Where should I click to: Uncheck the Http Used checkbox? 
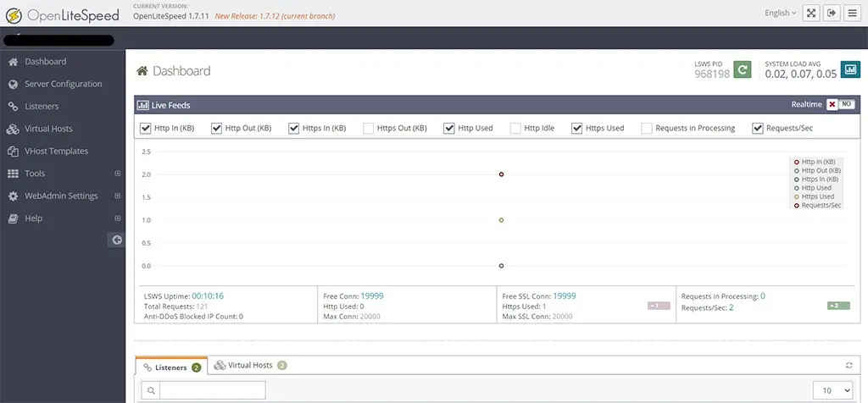point(449,128)
